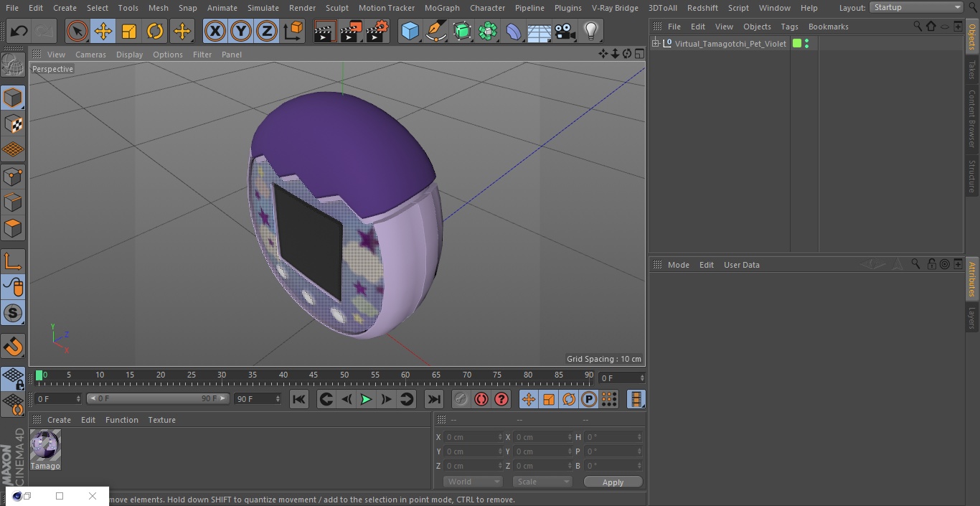Select the Tamago material thumbnail

[x=45, y=446]
